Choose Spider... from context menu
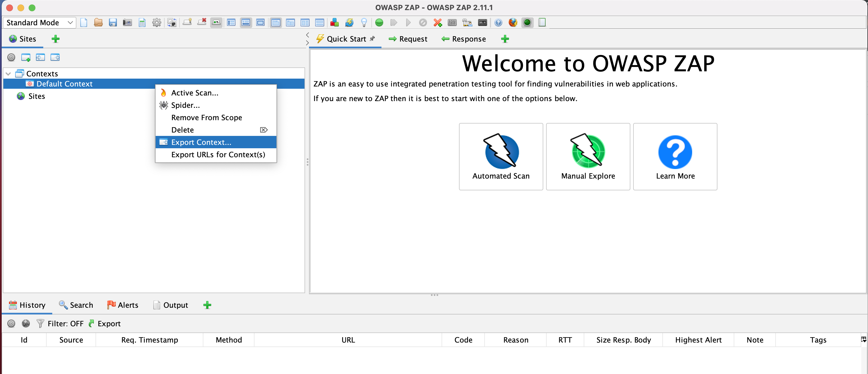 coord(216,105)
